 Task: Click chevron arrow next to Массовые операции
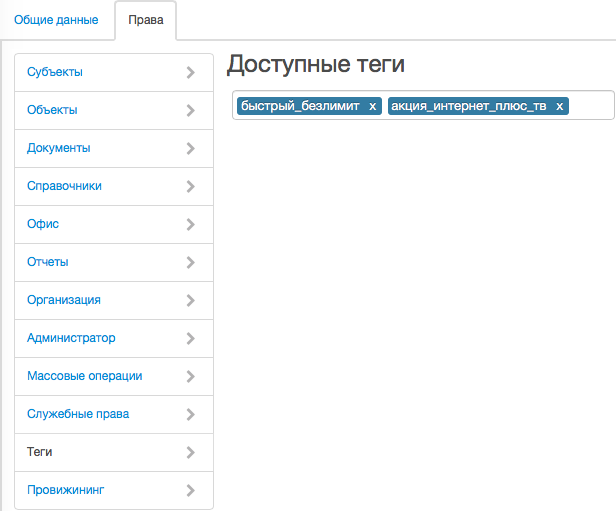pyautogui.click(x=191, y=376)
